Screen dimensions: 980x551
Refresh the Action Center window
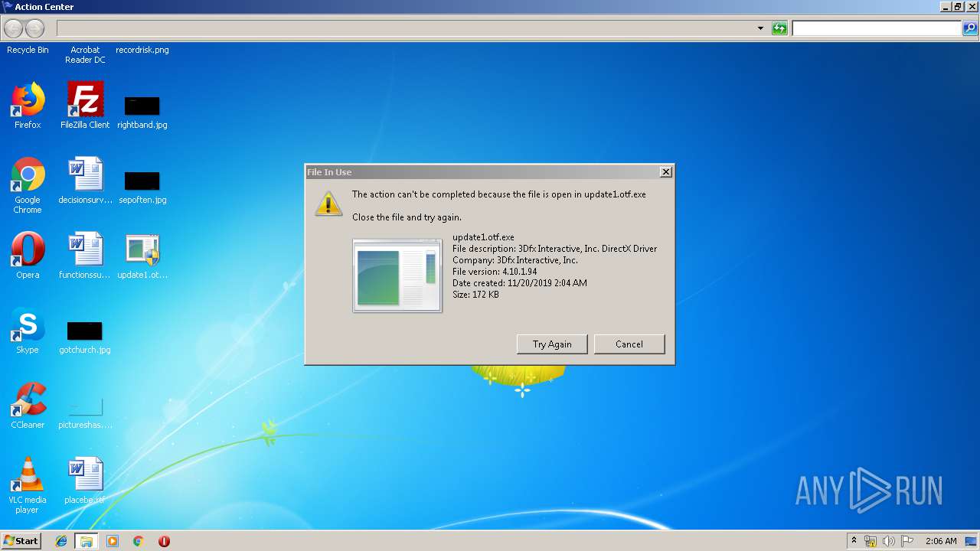(x=779, y=28)
